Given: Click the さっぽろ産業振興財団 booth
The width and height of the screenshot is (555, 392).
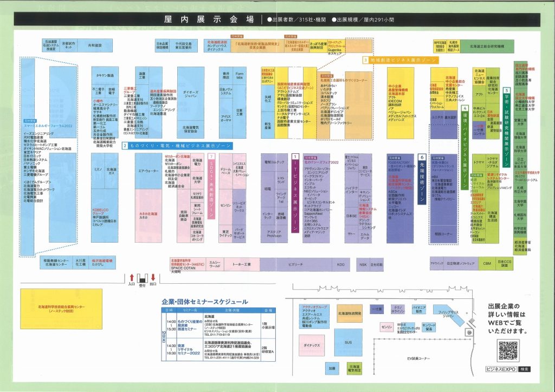Looking at the screenshot, I should coord(319,46).
